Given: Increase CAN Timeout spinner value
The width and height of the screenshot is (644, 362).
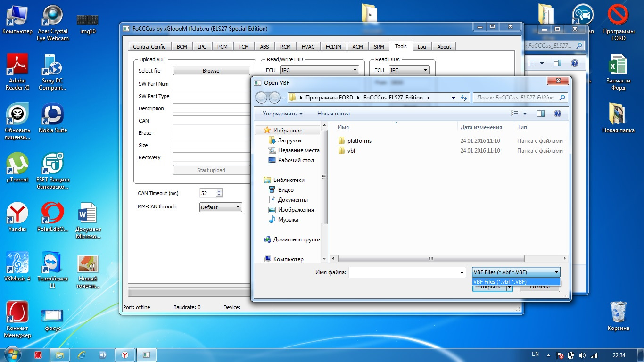Looking at the screenshot, I should (219, 191).
